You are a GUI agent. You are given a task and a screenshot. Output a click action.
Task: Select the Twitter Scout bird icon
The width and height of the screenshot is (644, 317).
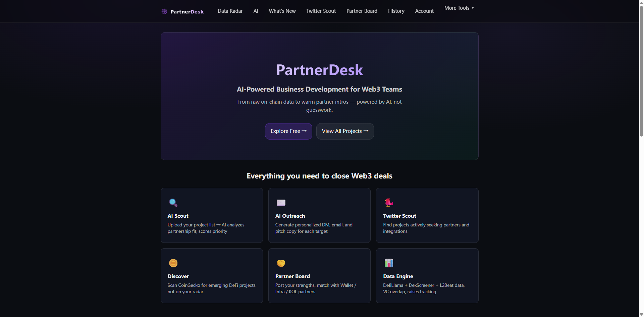[x=389, y=202]
